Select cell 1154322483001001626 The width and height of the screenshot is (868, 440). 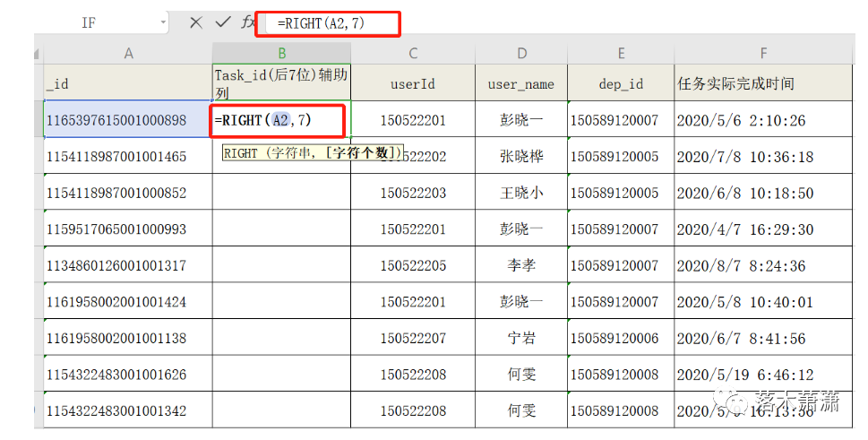(x=128, y=374)
